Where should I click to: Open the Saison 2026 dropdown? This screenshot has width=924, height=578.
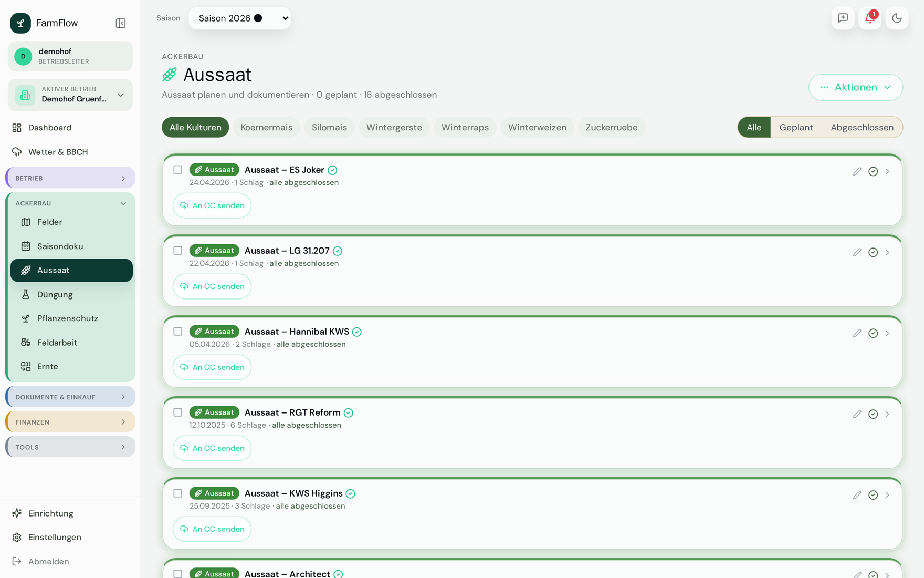click(240, 18)
